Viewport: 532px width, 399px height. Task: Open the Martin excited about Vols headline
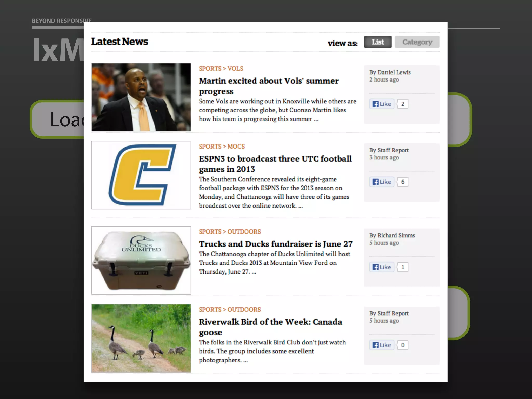(x=269, y=86)
